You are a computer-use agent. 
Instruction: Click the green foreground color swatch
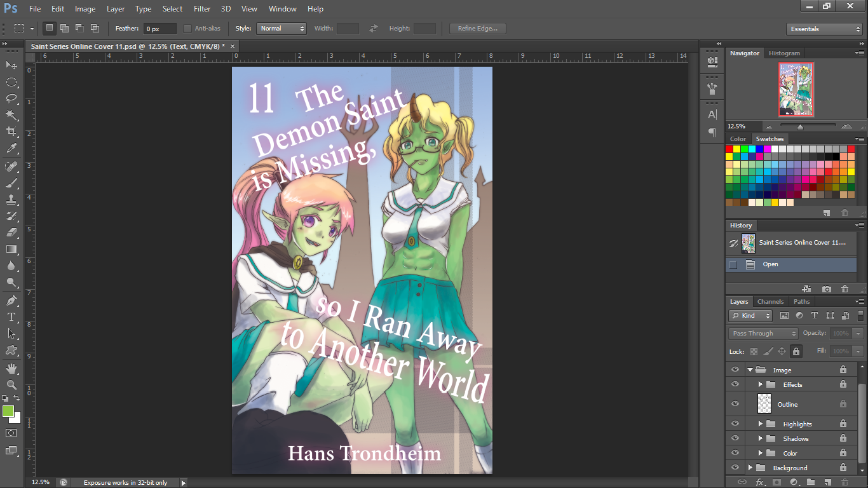tap(8, 411)
